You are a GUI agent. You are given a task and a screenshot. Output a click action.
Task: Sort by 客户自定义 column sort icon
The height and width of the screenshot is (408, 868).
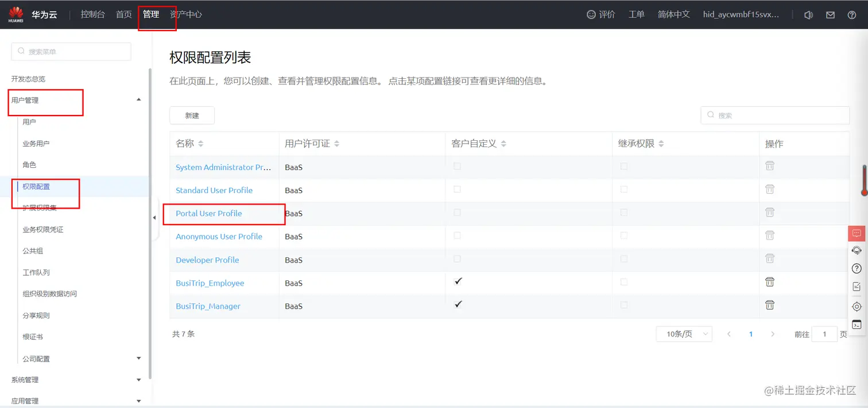tap(503, 144)
